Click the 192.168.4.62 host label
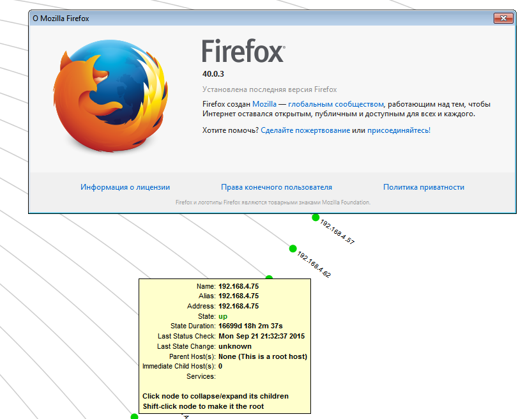The width and height of the screenshot is (532, 419). (314, 264)
